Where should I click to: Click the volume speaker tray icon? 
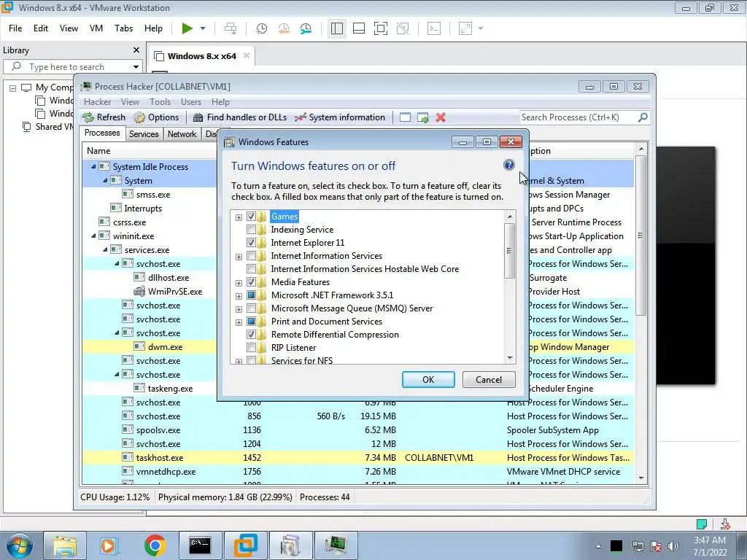(673, 545)
